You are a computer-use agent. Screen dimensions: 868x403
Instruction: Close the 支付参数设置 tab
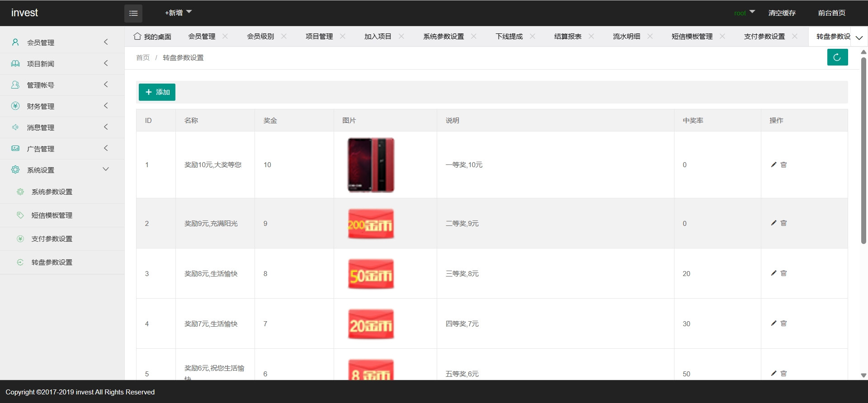click(x=795, y=36)
